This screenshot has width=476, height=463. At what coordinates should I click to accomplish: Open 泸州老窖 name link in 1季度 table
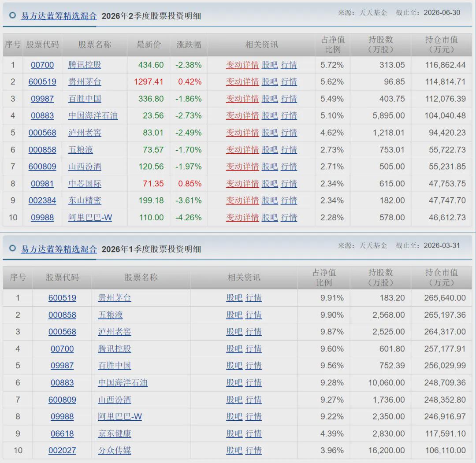[x=115, y=332]
